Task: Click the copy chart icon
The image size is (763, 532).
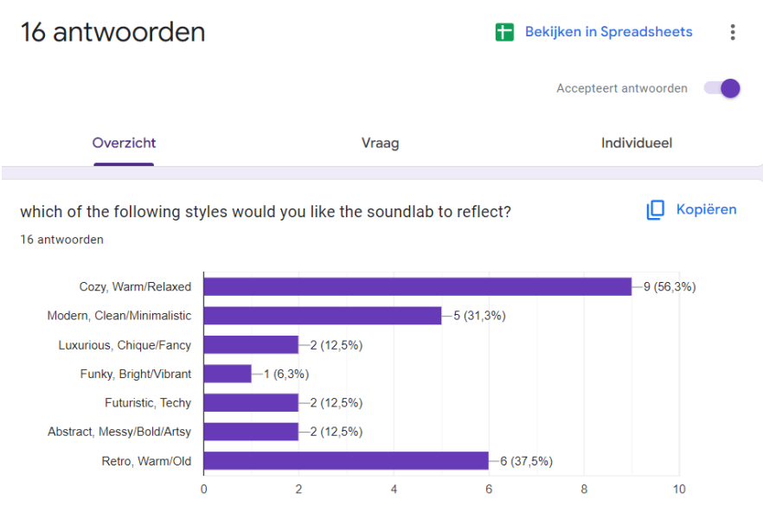Action: pos(656,210)
